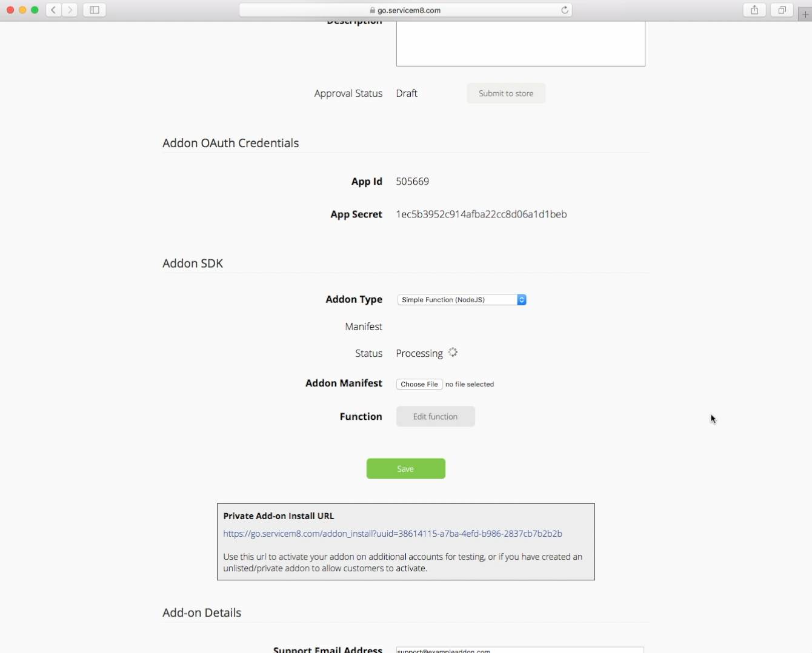This screenshot has height=653, width=812.
Task: Go forward with Safari's forward arrow
Action: tap(70, 10)
